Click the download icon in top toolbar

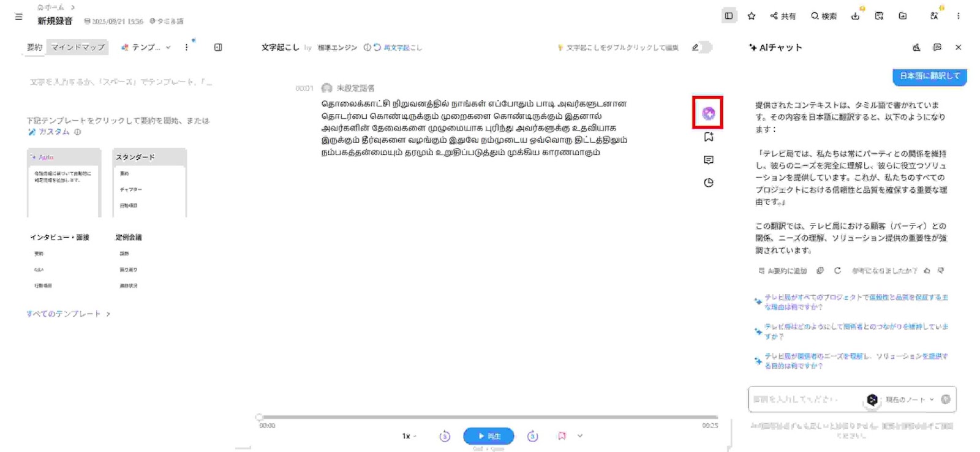(x=855, y=16)
